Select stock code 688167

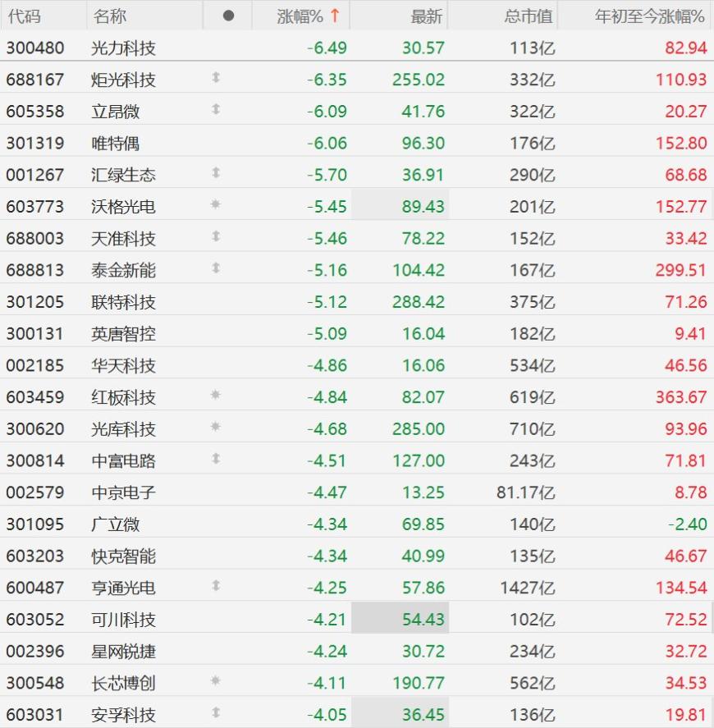click(x=34, y=80)
